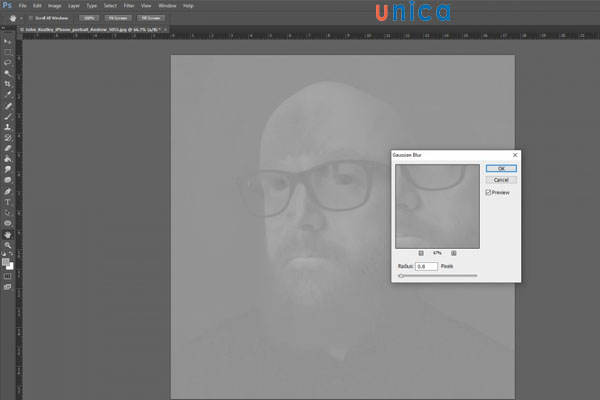Zoom in the Gaussian Blur preview
Screen dimensions: 600x400
tap(454, 253)
